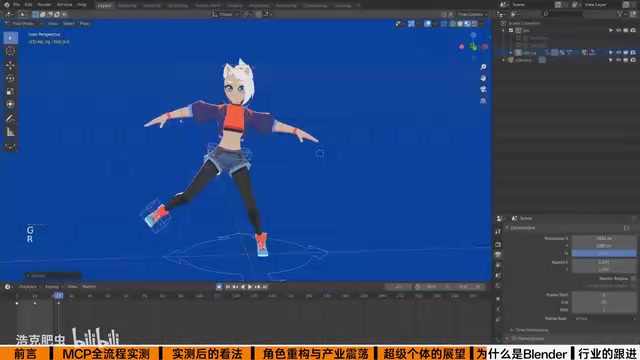640x360 pixels.
Task: Disable the Abi_rig row's render camera icon
Action: pos(633,53)
